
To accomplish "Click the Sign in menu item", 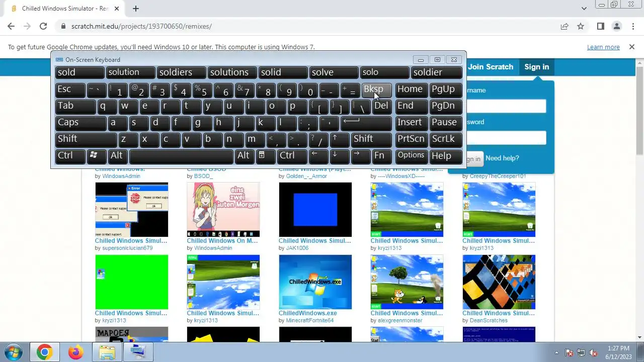I will (536, 67).
